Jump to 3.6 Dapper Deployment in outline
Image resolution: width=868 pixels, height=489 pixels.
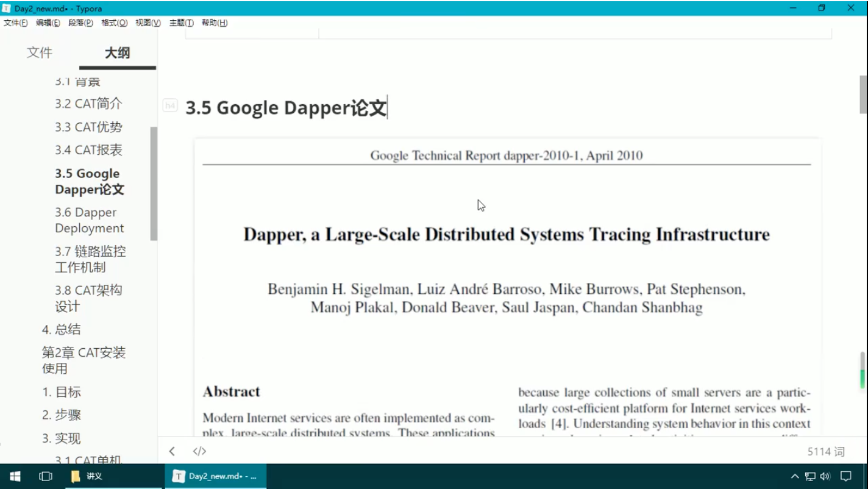click(90, 220)
